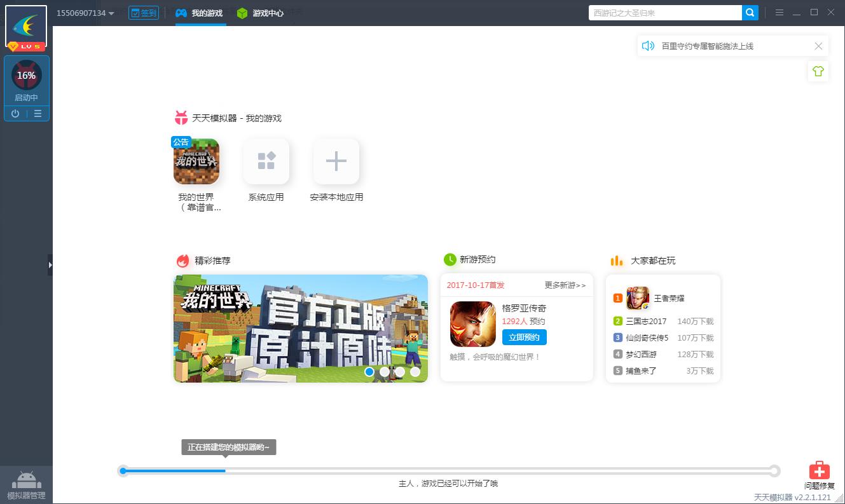
Task: Open the 更多新游 link
Action: [x=563, y=285]
